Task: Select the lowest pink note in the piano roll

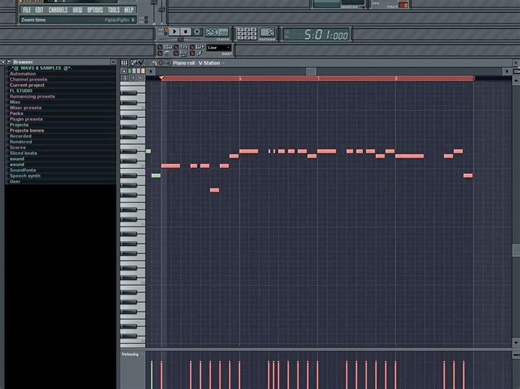Action: point(214,190)
